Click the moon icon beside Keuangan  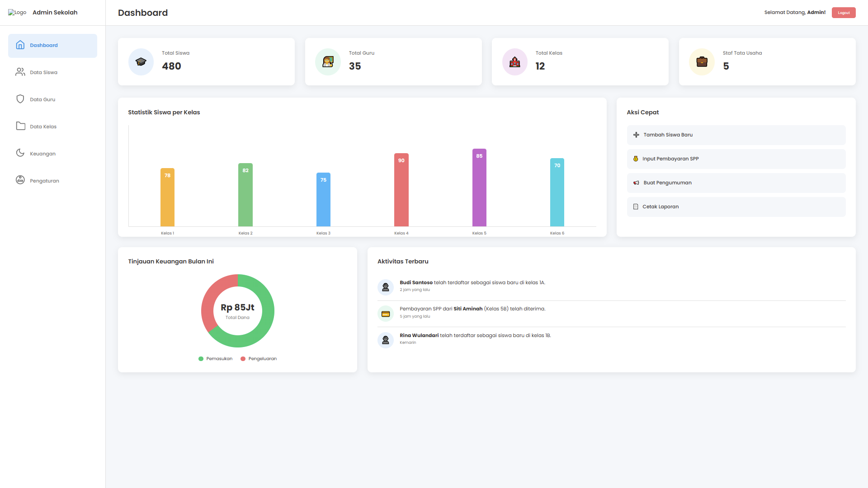click(20, 153)
